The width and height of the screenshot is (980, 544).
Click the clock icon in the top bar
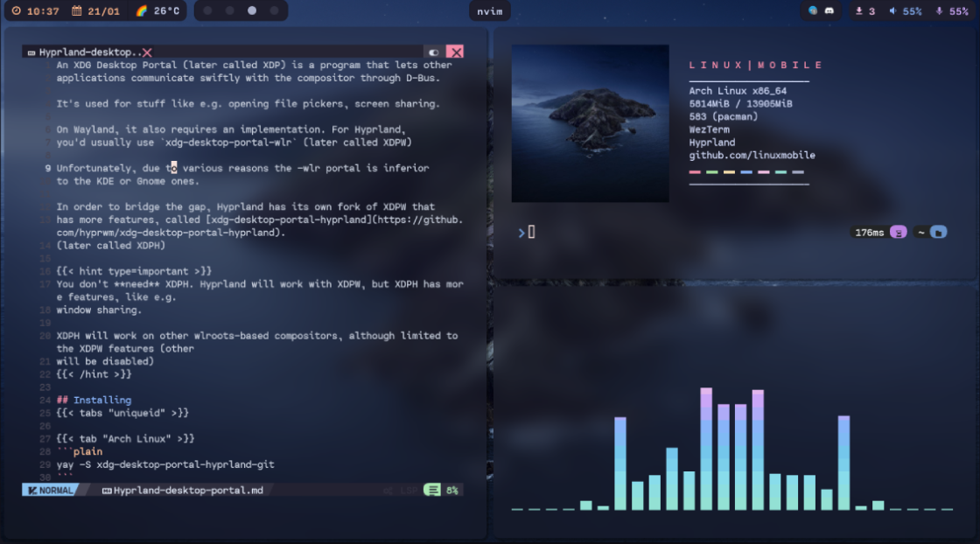coord(17,11)
